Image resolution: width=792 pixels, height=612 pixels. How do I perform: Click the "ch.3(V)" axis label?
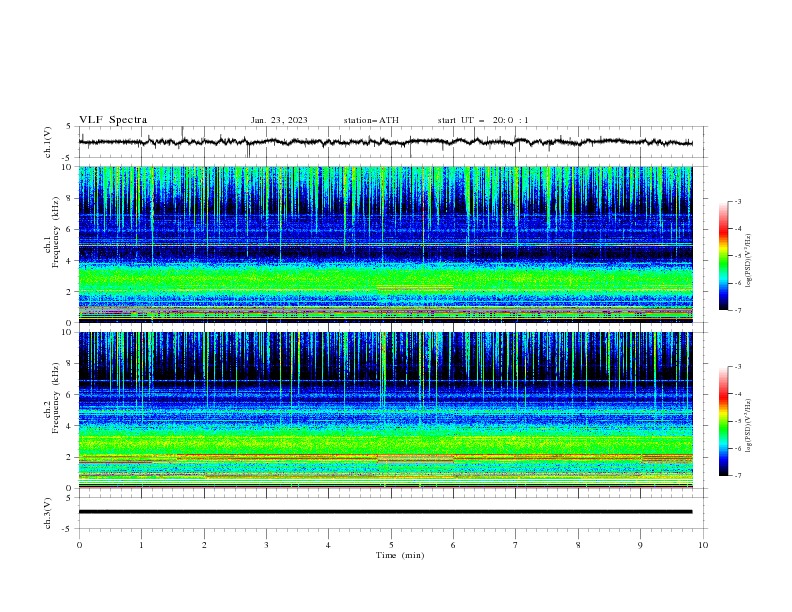48,513
